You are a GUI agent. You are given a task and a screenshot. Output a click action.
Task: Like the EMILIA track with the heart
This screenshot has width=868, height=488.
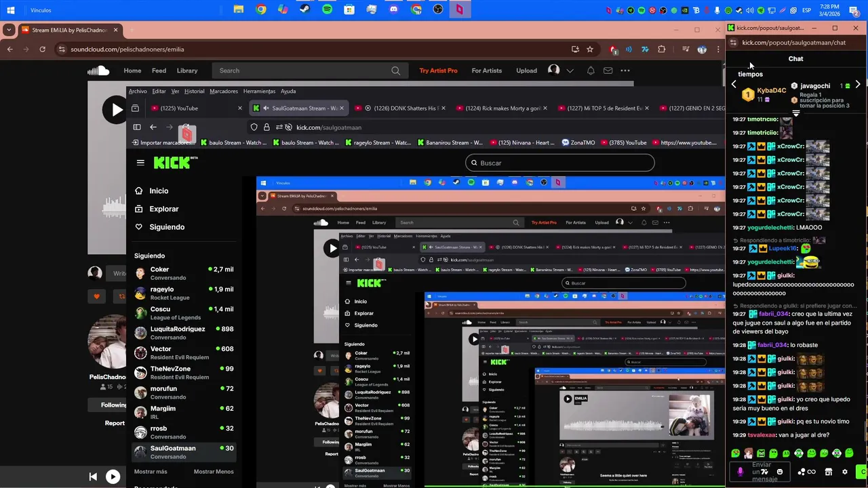pyautogui.click(x=96, y=296)
